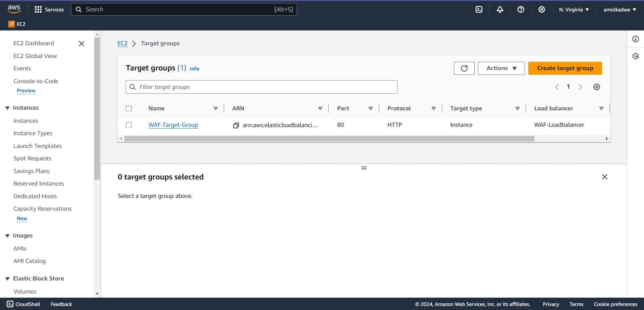644x310 pixels.
Task: Open Launch Templates in the sidebar
Action: click(38, 146)
